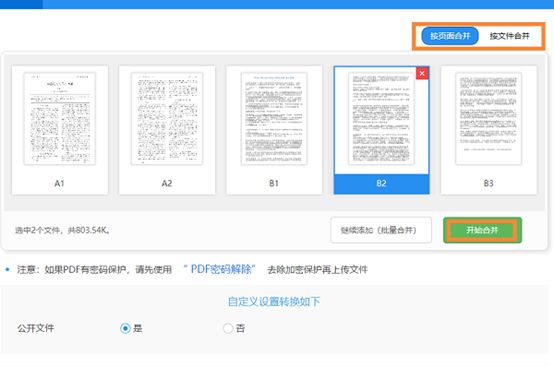Switch to 按页面合并 merge mode
Viewport: 554px width, 366px height.
coord(450,36)
